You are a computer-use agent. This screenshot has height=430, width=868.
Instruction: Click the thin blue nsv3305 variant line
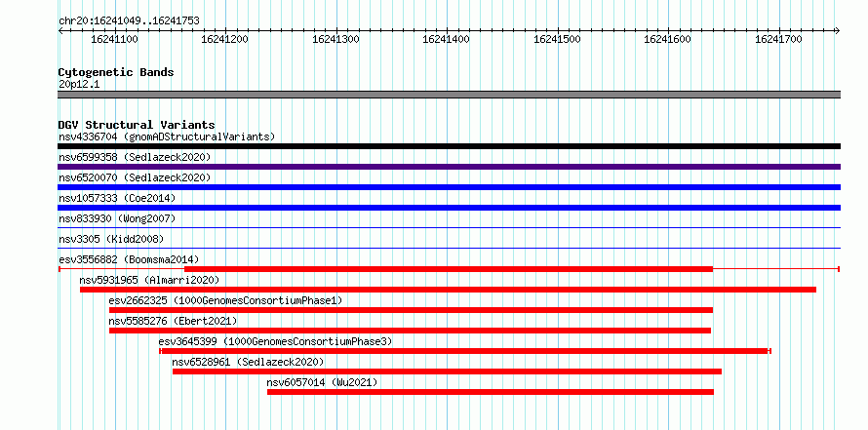449,248
